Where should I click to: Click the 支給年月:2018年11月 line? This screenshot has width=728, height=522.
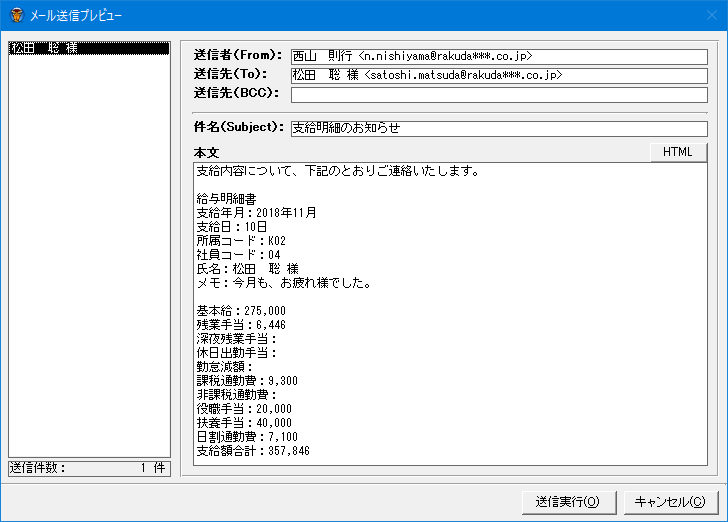256,213
